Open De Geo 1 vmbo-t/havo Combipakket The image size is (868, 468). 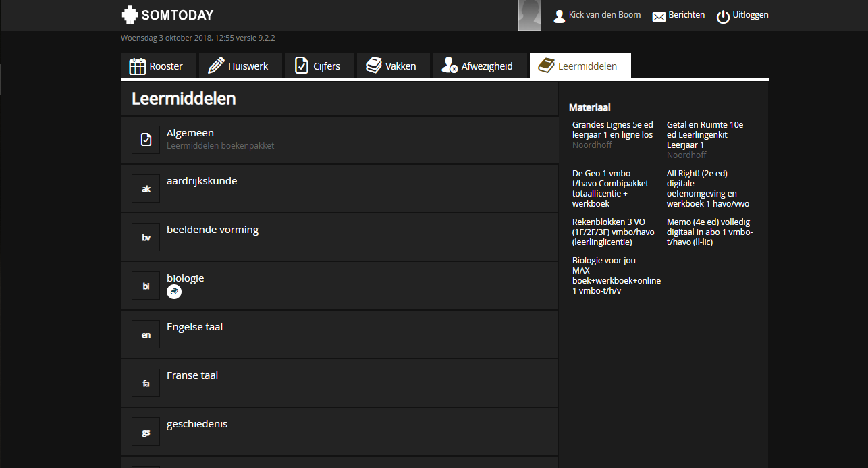611,188
